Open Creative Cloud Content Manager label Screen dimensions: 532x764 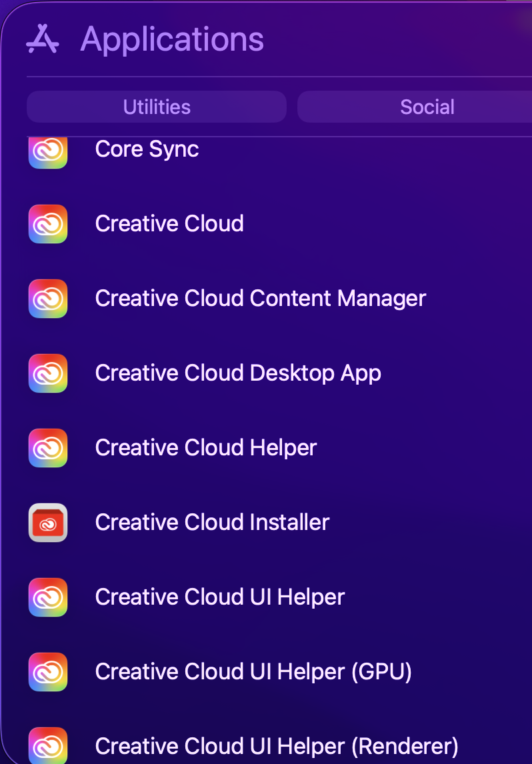click(261, 298)
